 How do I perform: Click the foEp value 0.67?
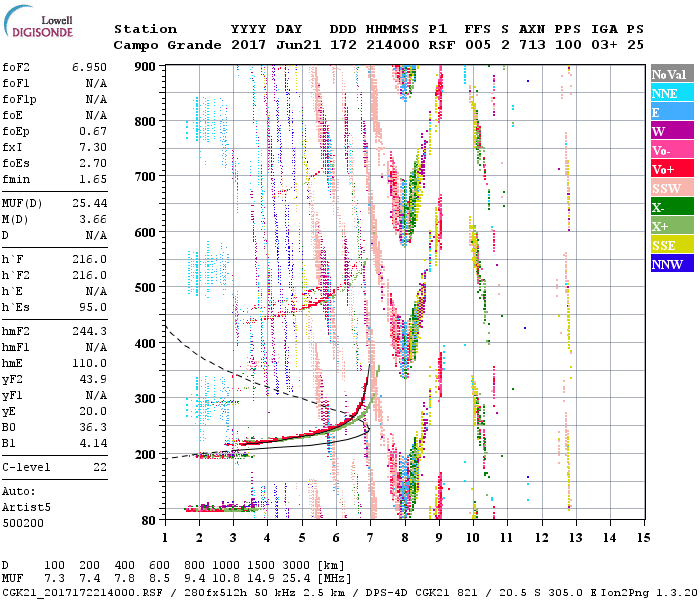93,131
